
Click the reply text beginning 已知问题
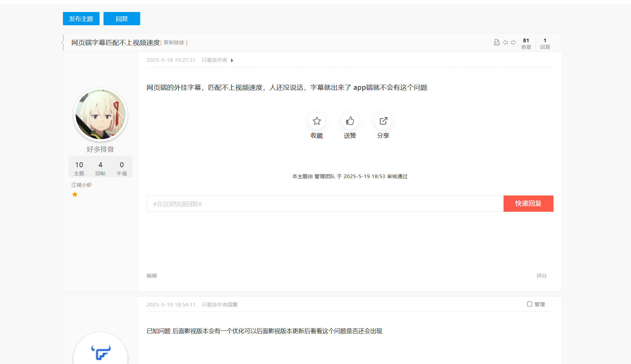point(264,331)
